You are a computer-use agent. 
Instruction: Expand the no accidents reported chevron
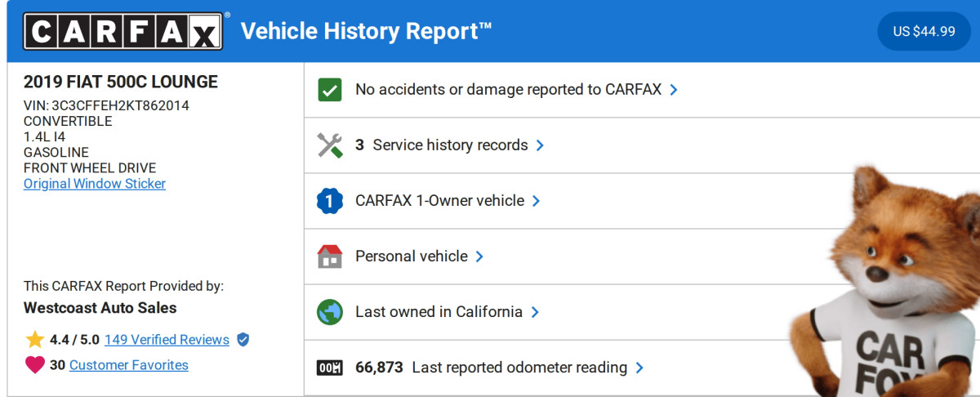coord(674,90)
